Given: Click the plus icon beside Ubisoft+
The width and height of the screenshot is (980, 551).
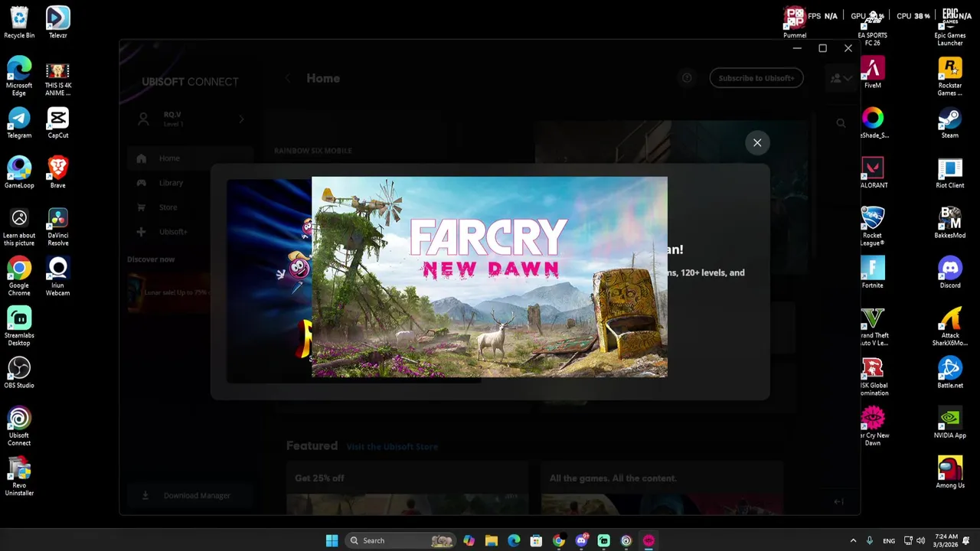Looking at the screenshot, I should point(141,232).
